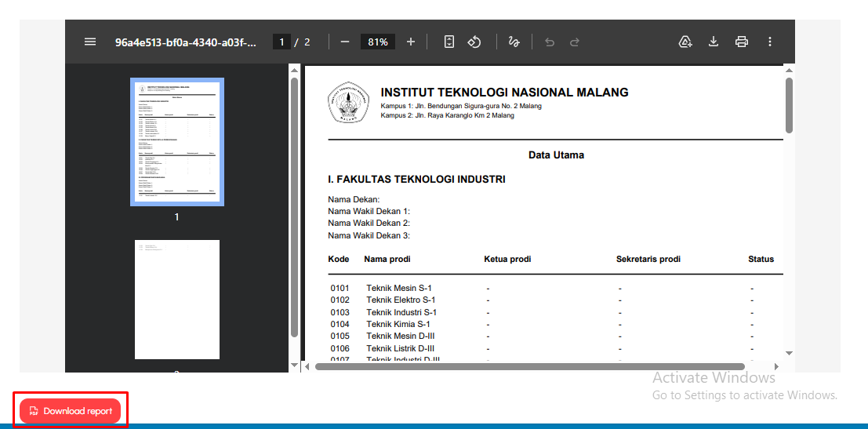
Task: Click the 'Nama Wakil Dekan 3:' line
Action: pos(369,236)
